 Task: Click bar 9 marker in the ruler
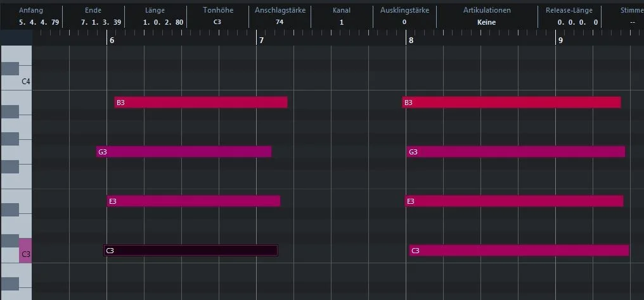tap(560, 40)
